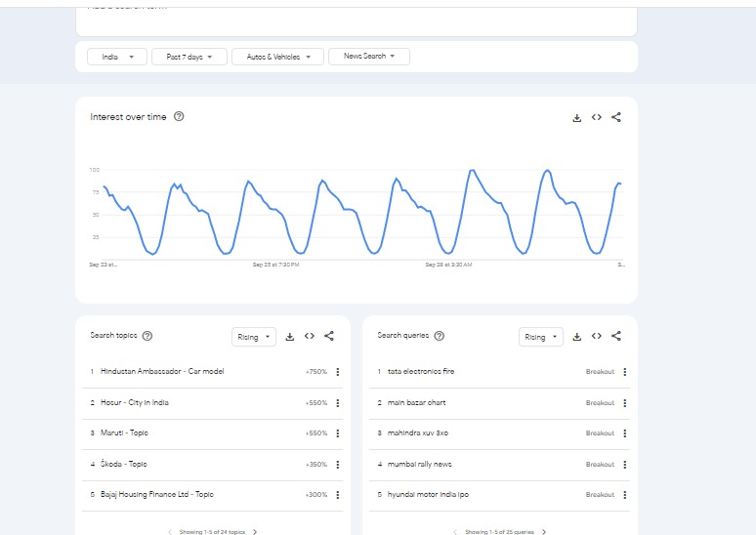
Task: Open more options for Bajaj Housing Finance row
Action: point(338,495)
